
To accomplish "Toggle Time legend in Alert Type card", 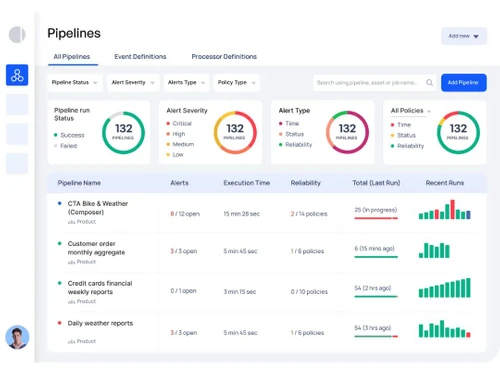I will pos(289,123).
